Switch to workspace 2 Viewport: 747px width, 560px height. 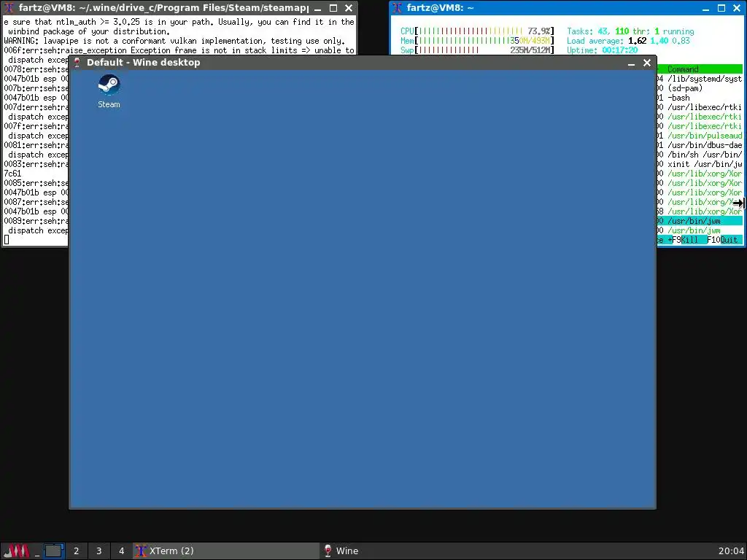76,551
